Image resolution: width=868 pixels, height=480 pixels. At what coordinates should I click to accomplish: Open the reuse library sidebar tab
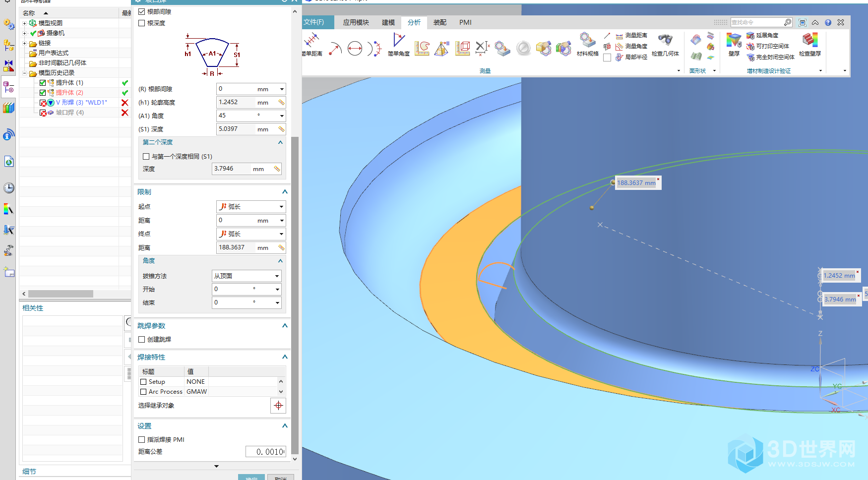(8, 108)
